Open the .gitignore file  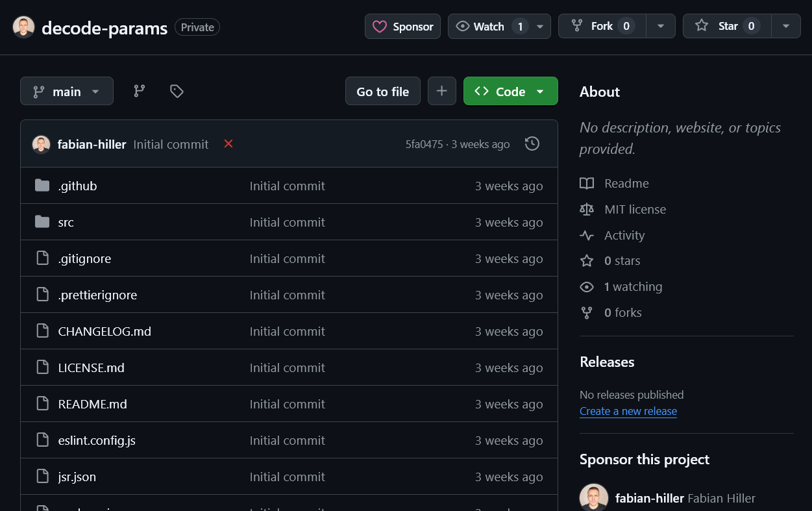(84, 258)
